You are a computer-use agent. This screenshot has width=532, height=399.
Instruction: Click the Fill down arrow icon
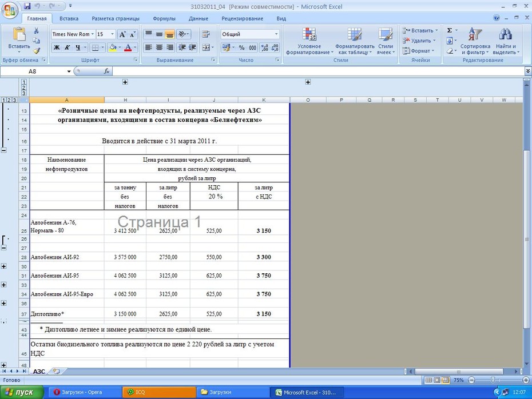[x=450, y=41]
